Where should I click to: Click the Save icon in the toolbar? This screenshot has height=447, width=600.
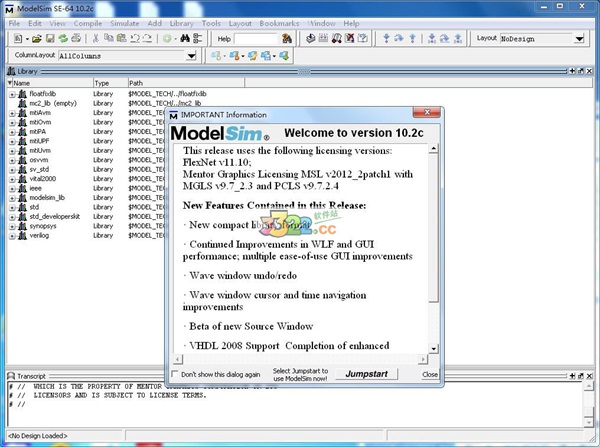point(47,38)
